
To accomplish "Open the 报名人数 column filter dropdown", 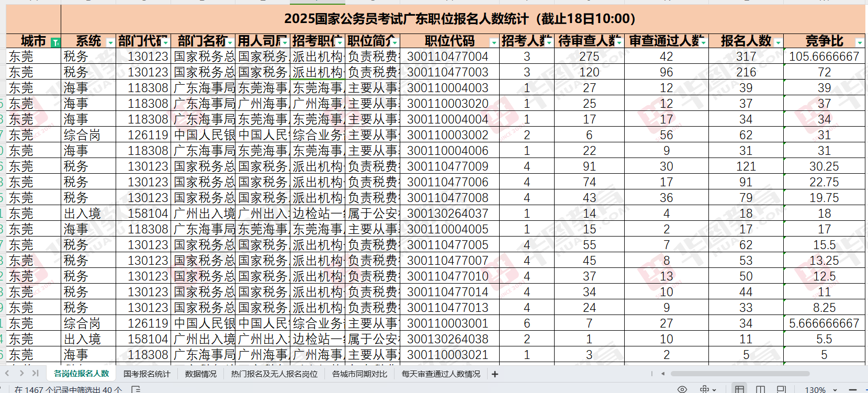I will point(778,42).
